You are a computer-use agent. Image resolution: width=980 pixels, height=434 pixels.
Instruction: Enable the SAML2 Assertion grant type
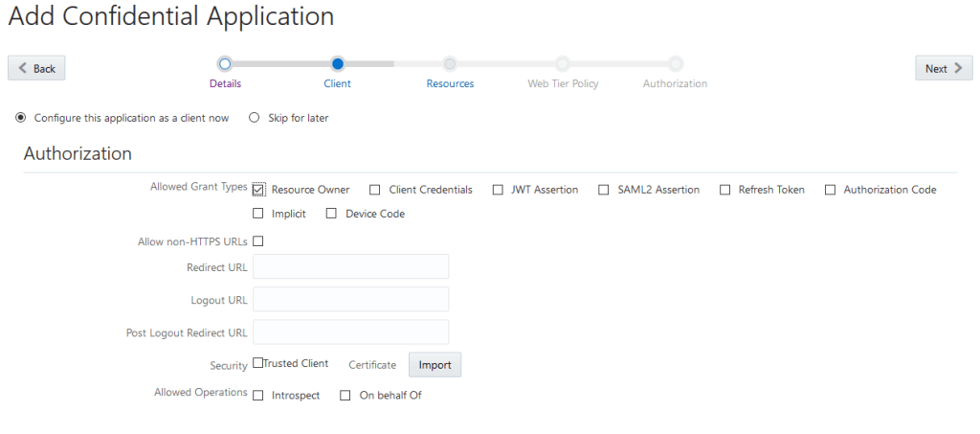tap(604, 190)
